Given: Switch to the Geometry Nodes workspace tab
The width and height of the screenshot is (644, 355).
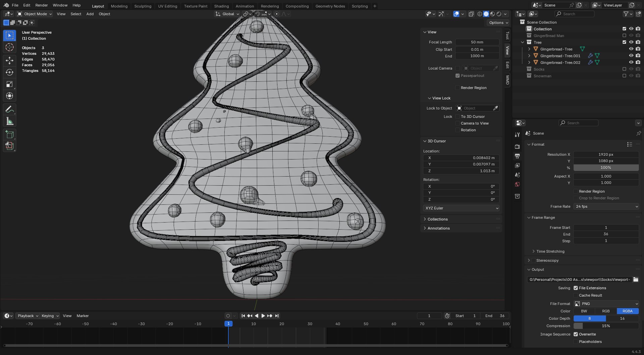Looking at the screenshot, I should tap(330, 6).
